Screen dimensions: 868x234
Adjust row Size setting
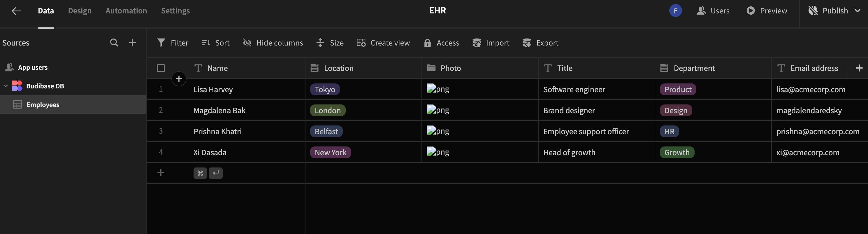pyautogui.click(x=330, y=43)
